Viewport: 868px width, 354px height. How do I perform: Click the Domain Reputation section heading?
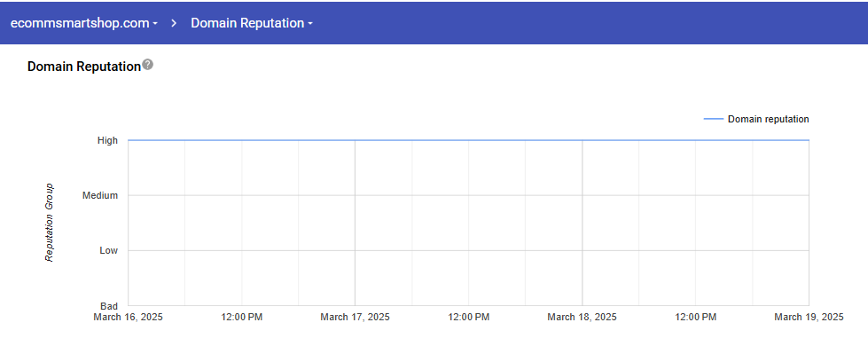coord(84,67)
